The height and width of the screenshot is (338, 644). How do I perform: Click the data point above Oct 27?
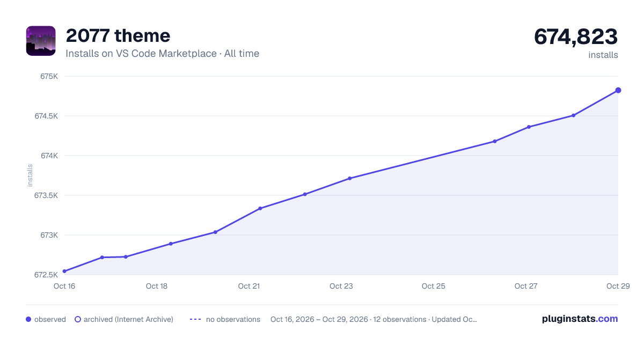[529, 127]
